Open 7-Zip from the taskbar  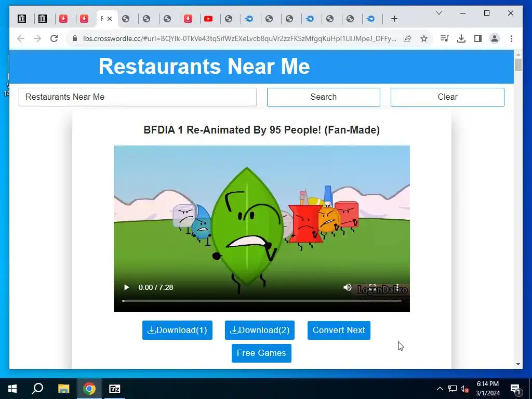coord(115,389)
